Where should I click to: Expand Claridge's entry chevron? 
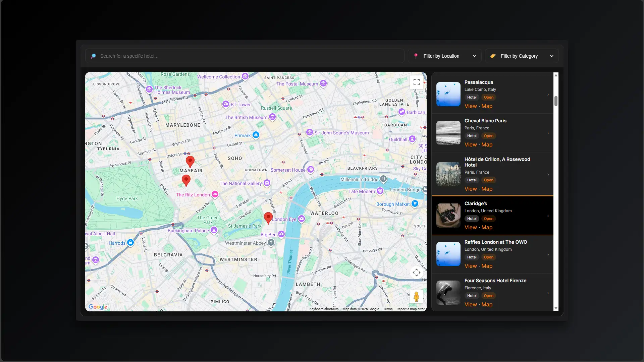point(548,216)
